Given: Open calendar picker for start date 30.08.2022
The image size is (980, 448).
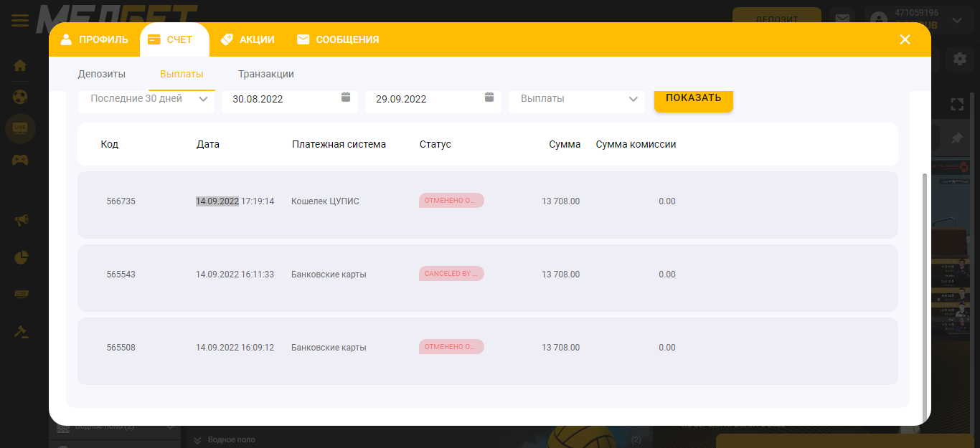Looking at the screenshot, I should tap(346, 97).
